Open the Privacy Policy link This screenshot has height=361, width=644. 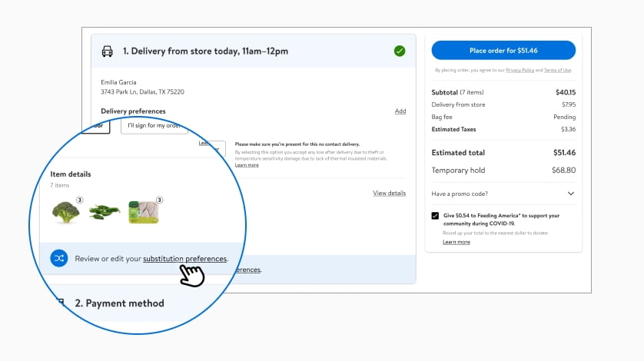(x=520, y=70)
